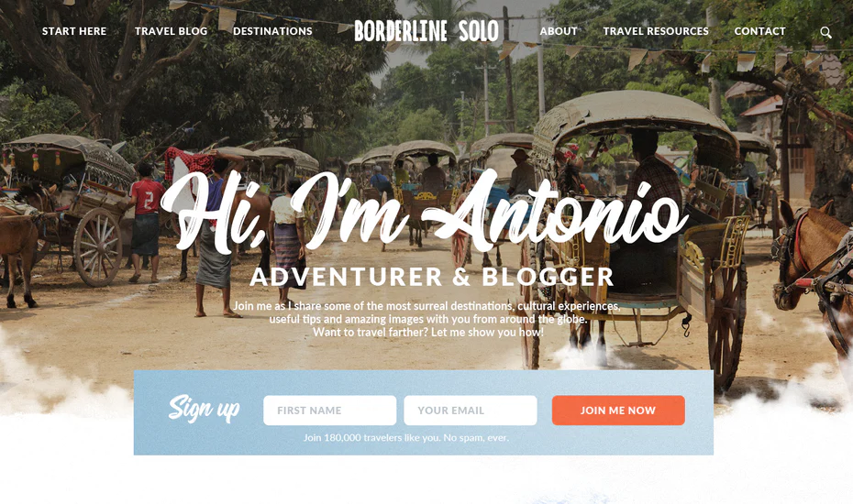Navigate to the About page
The width and height of the screenshot is (853, 504).
(559, 31)
